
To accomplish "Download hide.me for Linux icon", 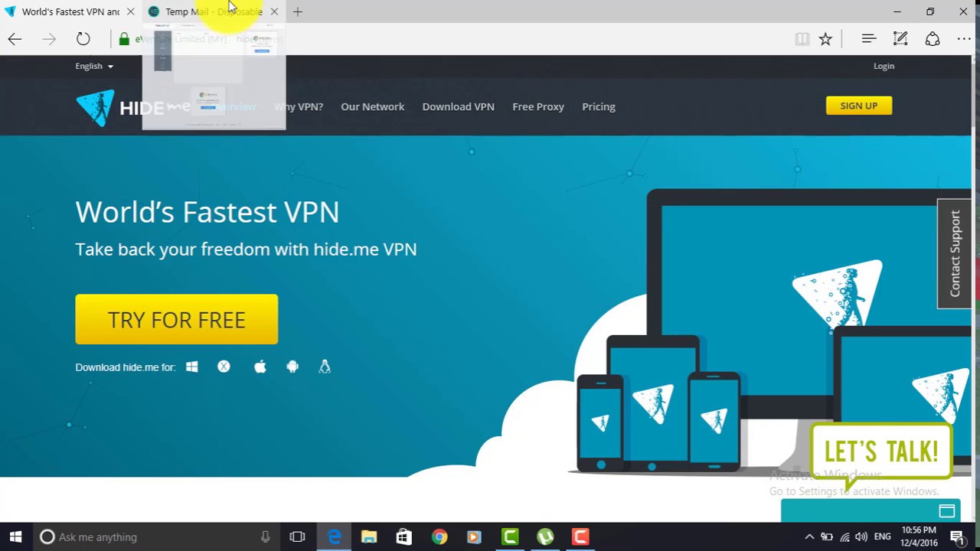I will pyautogui.click(x=325, y=367).
